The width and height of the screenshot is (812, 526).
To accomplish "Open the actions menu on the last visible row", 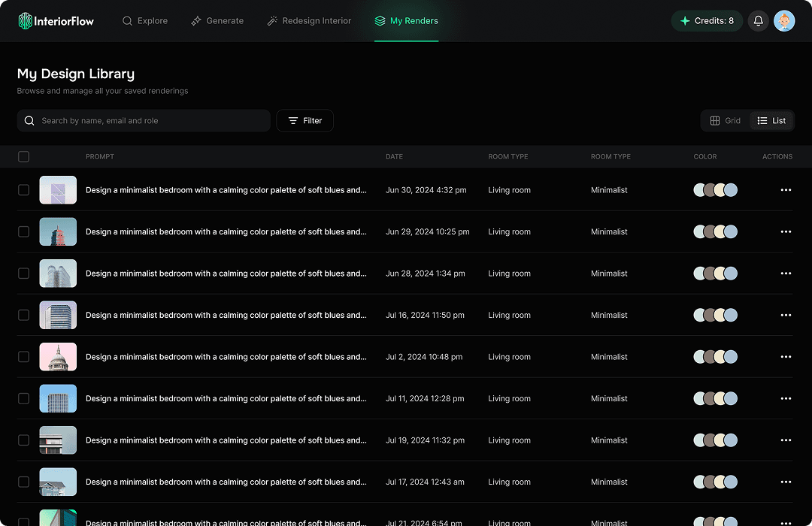I will coord(786,521).
